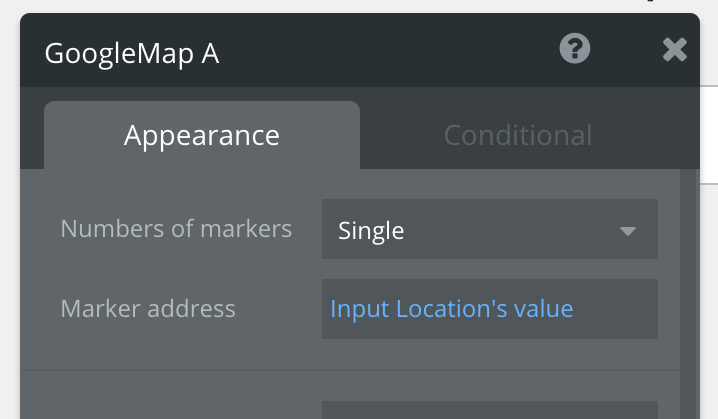Click the arrow beside Single
This screenshot has height=419, width=718.
coord(628,231)
